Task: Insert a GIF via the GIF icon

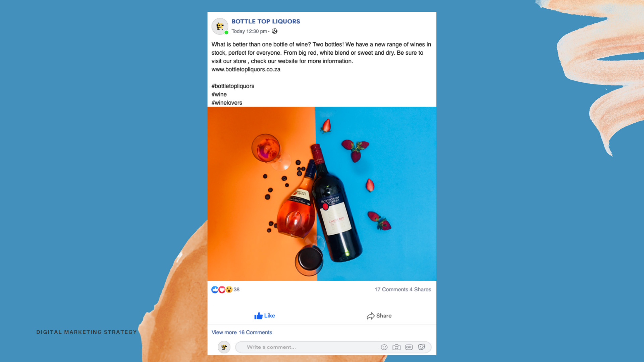Action: tap(409, 347)
